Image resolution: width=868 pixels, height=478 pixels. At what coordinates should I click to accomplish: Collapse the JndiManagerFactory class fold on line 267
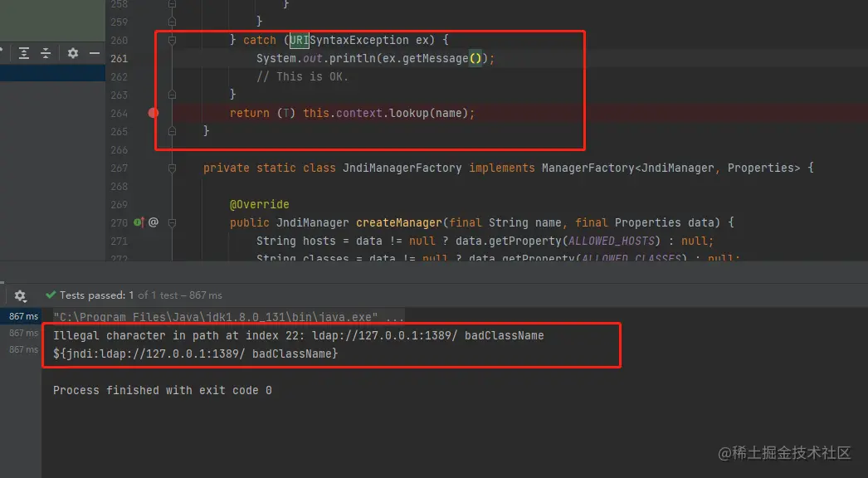pos(172,168)
